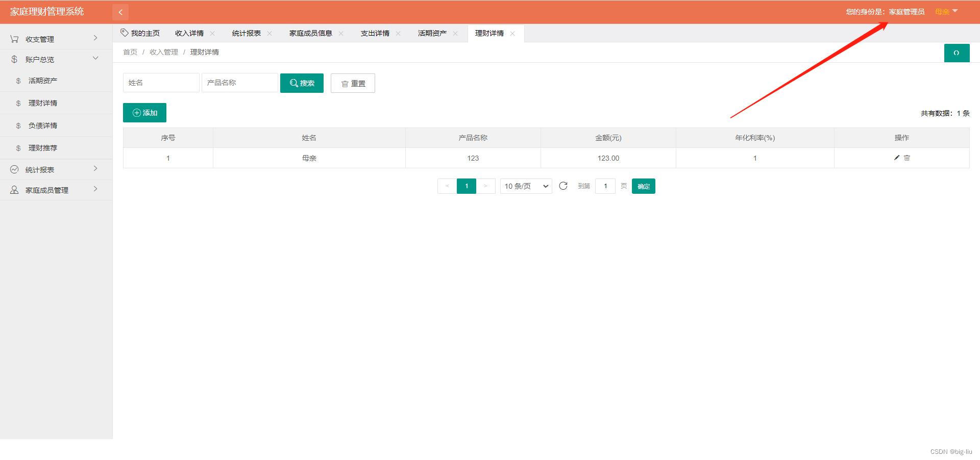Viewport: 980px width, 460px height.
Task: Focus the 产品名称 search field
Action: point(240,83)
